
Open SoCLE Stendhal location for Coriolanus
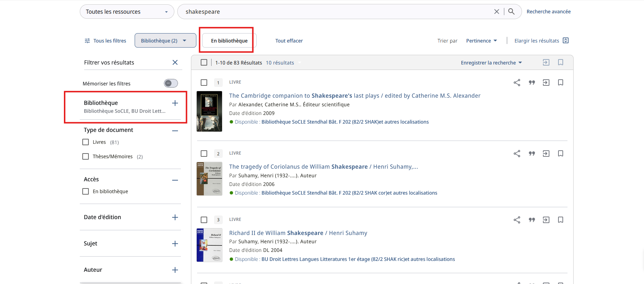[x=349, y=193]
